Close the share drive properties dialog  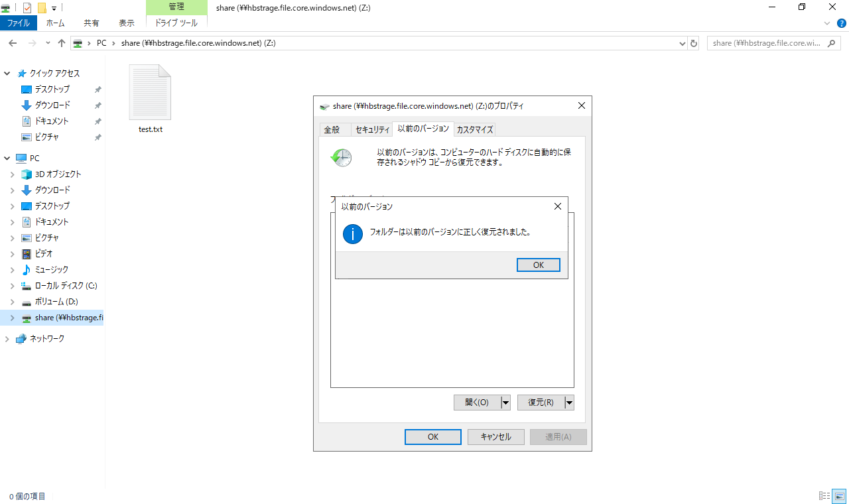[582, 105]
